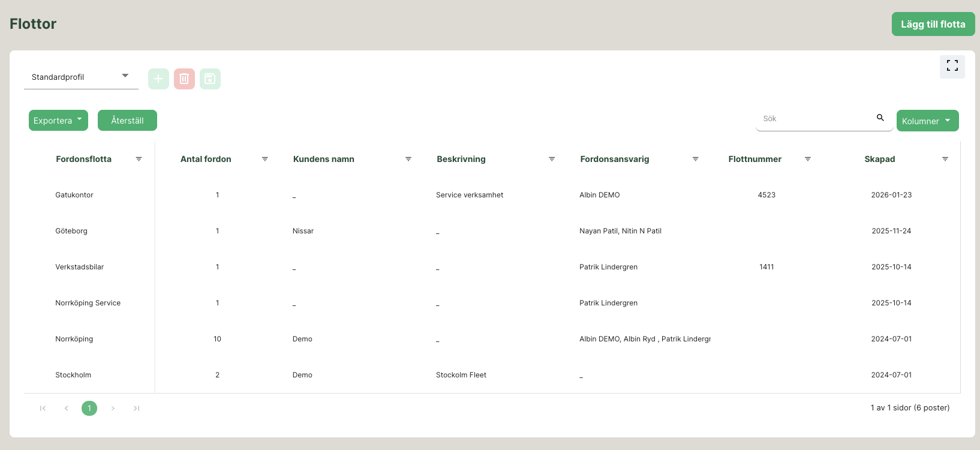Expand the Exportera dropdown menu
The height and width of the screenshot is (450, 980).
tap(58, 120)
